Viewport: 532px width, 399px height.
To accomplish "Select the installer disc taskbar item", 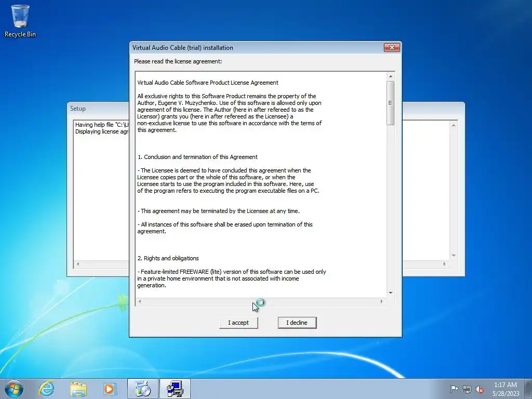I will click(x=143, y=389).
